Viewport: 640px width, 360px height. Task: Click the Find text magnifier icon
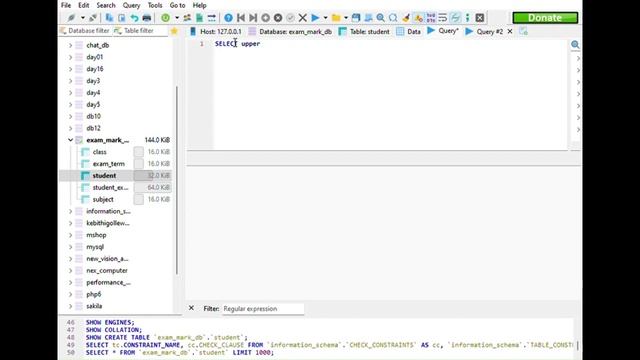pos(380,18)
